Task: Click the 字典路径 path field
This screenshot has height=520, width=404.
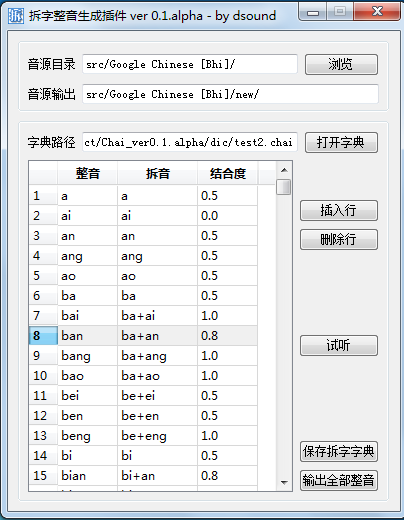Action: 190,142
